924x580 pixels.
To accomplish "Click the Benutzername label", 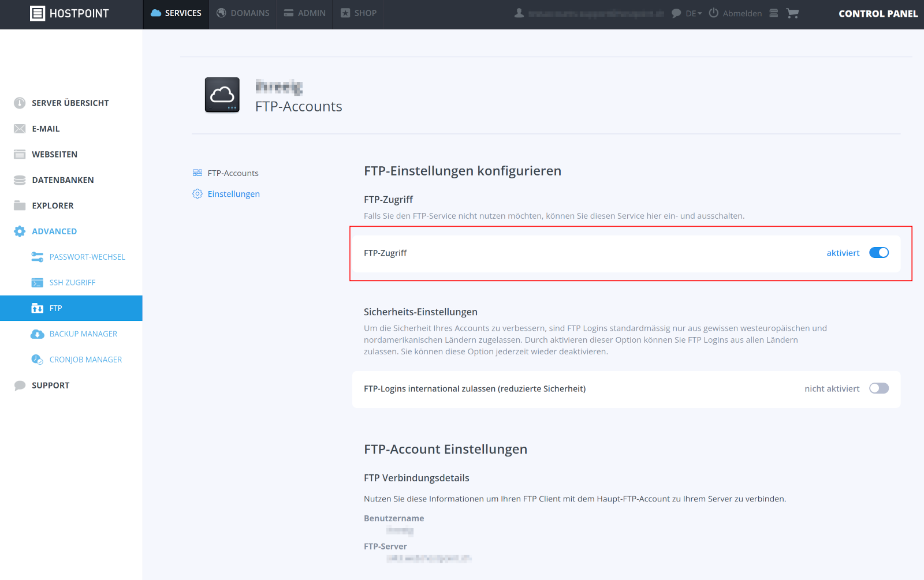I will pos(394,518).
